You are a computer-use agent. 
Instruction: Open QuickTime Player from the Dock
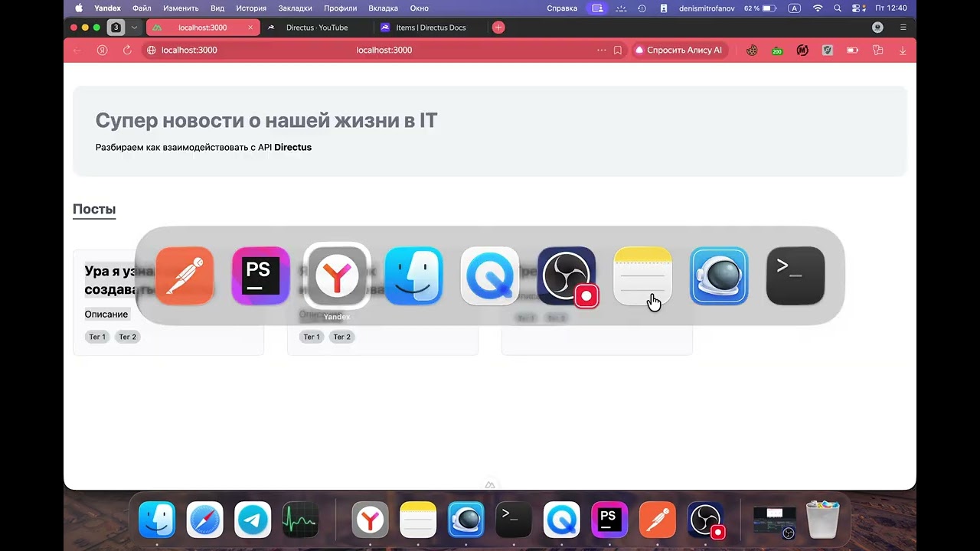tap(562, 520)
